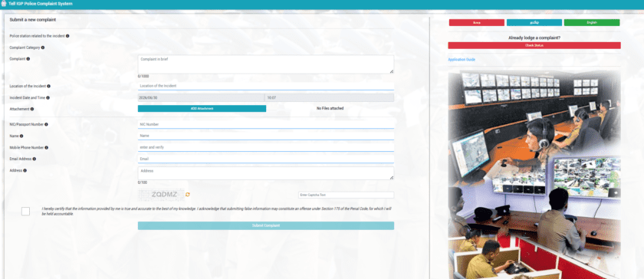Screen dimensions: 644x279
Task: Click the info icon beside the Address label
Action: 25,170
